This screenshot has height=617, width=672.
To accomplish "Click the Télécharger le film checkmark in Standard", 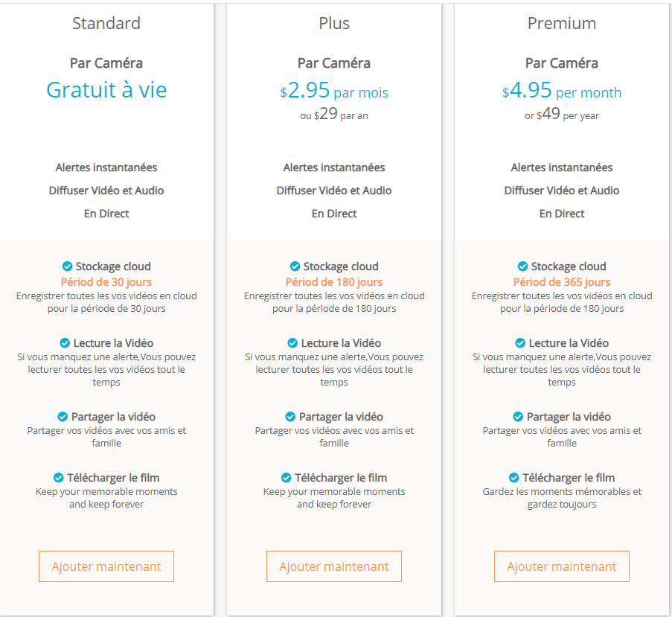I will click(x=58, y=478).
